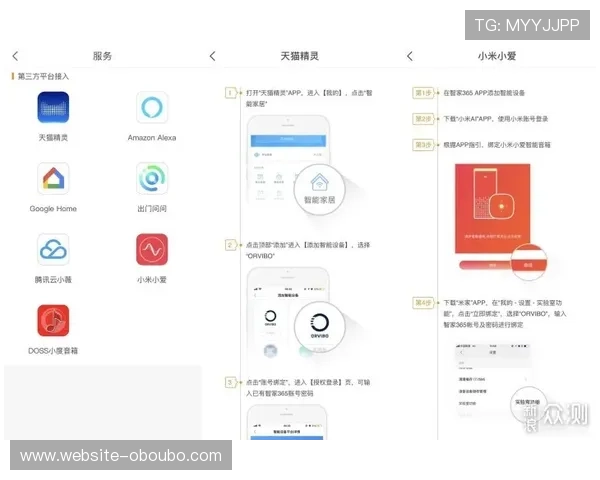600x480 pixels.
Task: Open the 腾讯云小微 cloud icon
Action: point(53,250)
